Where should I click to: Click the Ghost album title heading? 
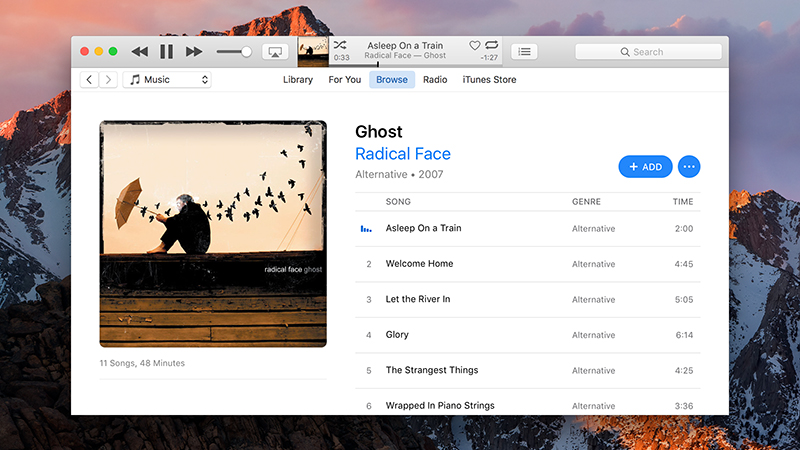[379, 132]
